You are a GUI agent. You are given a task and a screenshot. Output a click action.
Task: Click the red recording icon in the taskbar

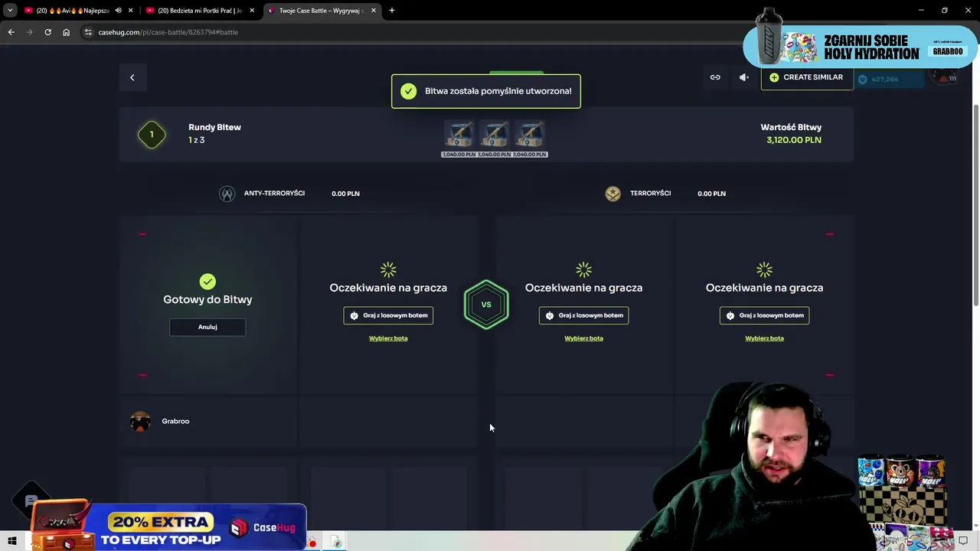click(x=312, y=543)
